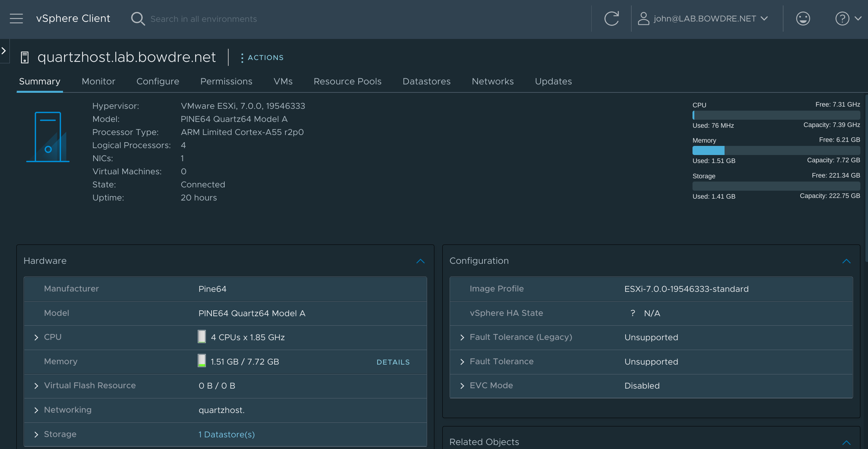Open the ACTIONS menu
The image size is (868, 449).
tap(262, 58)
